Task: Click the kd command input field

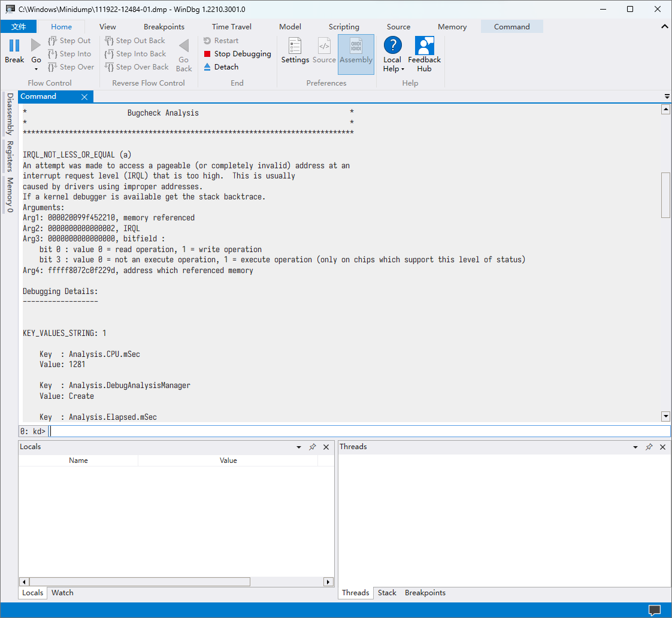Action: point(359,431)
